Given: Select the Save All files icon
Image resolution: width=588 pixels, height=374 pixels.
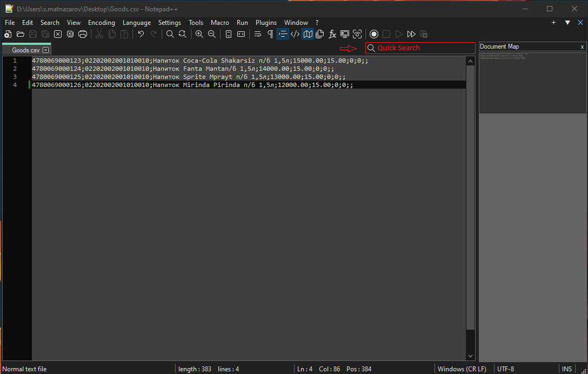Looking at the screenshot, I should pos(45,34).
